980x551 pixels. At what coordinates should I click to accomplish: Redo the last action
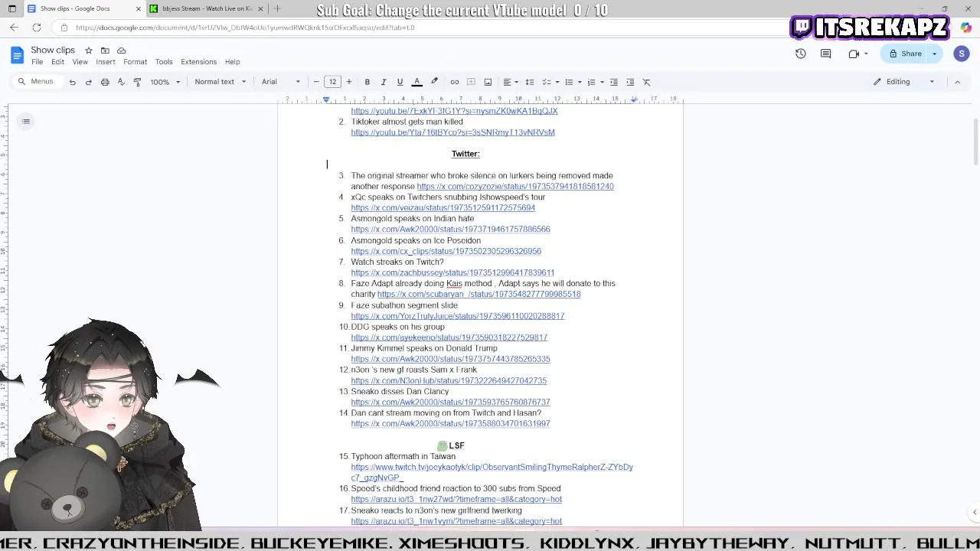coord(89,82)
